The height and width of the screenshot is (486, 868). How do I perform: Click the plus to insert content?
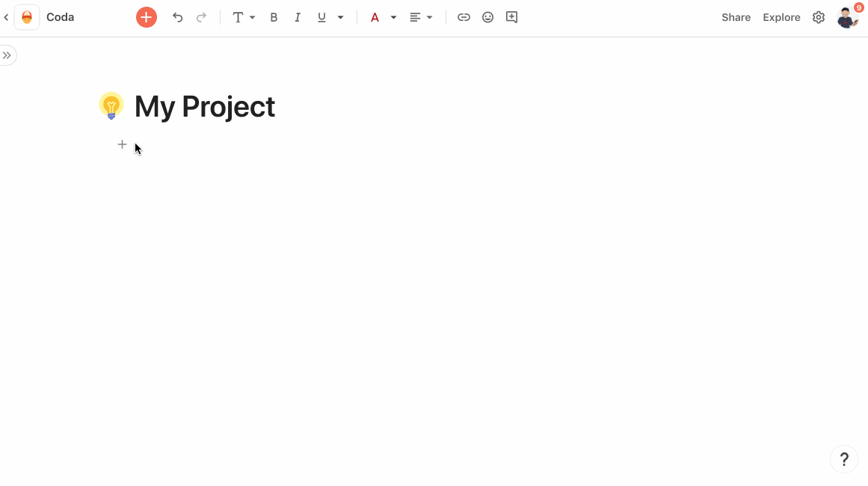(122, 144)
